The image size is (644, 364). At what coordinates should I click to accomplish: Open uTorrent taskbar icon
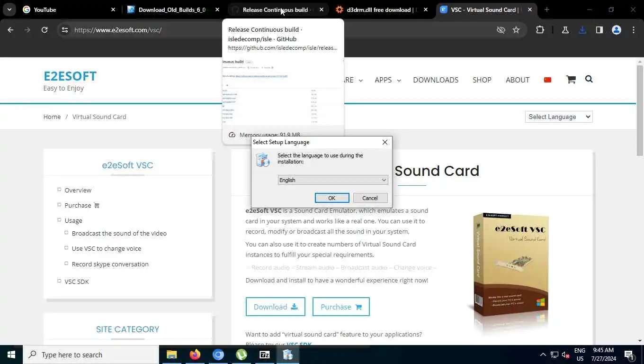[241, 355]
